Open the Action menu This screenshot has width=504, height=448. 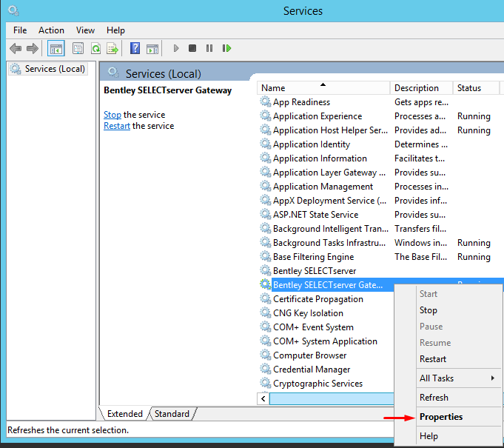click(51, 30)
